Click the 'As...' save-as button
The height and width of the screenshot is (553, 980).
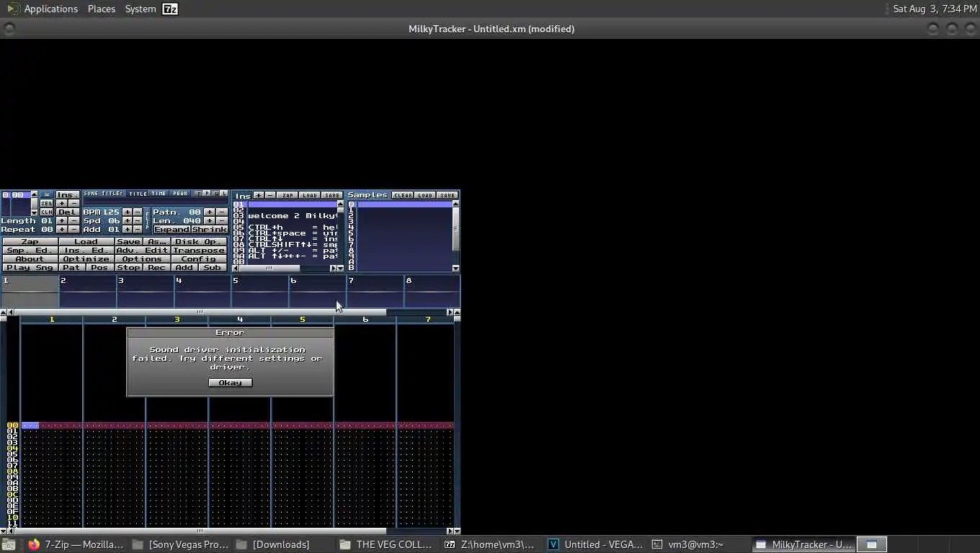[x=156, y=242]
